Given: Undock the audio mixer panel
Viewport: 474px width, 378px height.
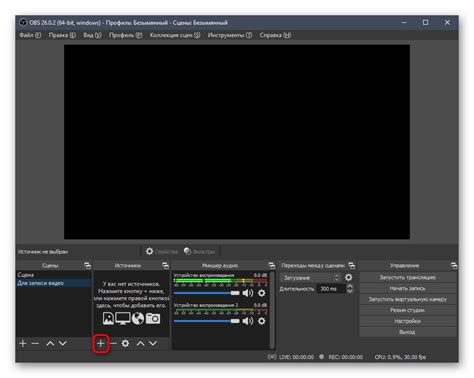Looking at the screenshot, I should point(272,266).
